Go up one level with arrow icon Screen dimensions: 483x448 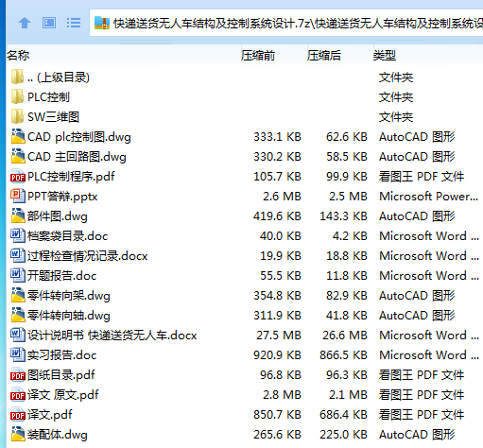(25, 23)
